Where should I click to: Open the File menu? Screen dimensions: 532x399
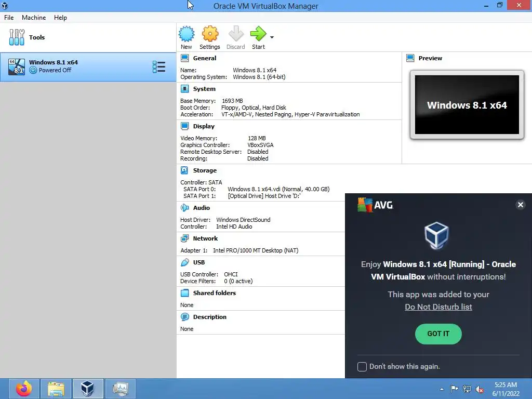coord(9,18)
